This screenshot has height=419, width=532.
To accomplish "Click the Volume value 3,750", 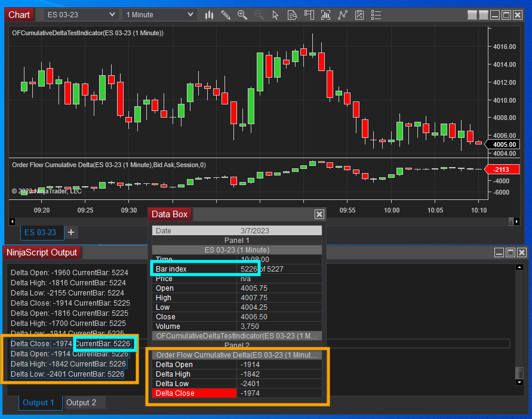I will pyautogui.click(x=250, y=326).
